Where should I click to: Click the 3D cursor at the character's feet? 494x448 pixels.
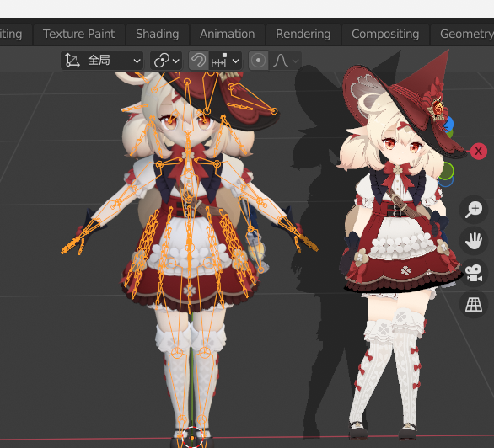pyautogui.click(x=192, y=437)
